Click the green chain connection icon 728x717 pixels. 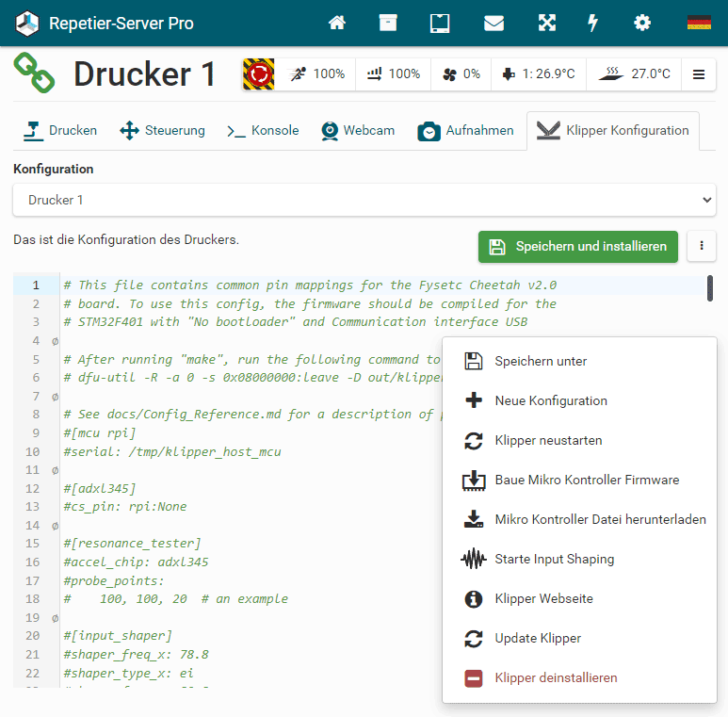[x=34, y=73]
